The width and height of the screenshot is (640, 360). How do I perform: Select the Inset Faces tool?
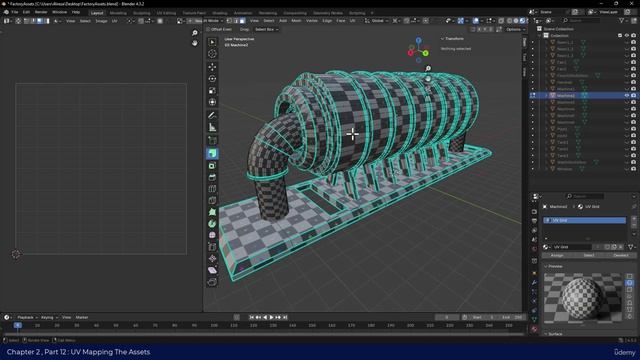(x=212, y=166)
